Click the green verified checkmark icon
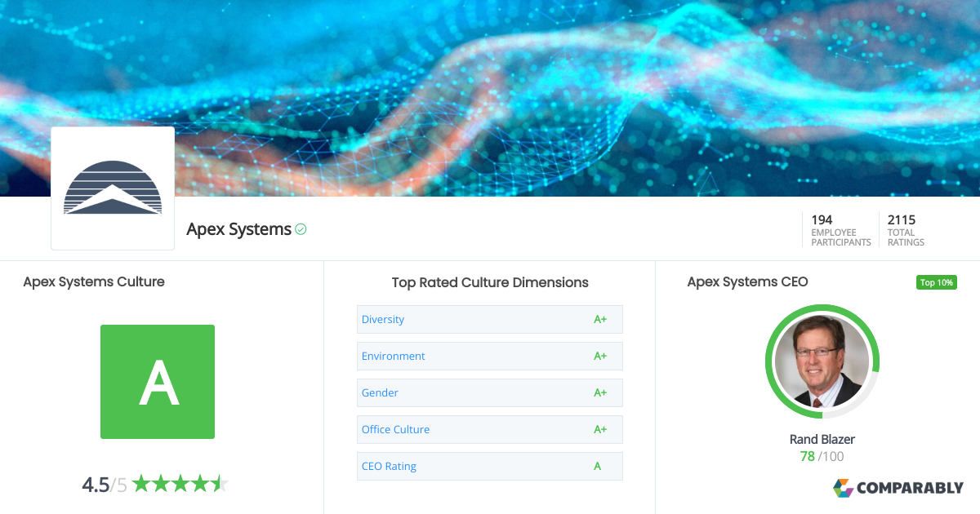Viewport: 980px width, 514px height. pos(301,229)
